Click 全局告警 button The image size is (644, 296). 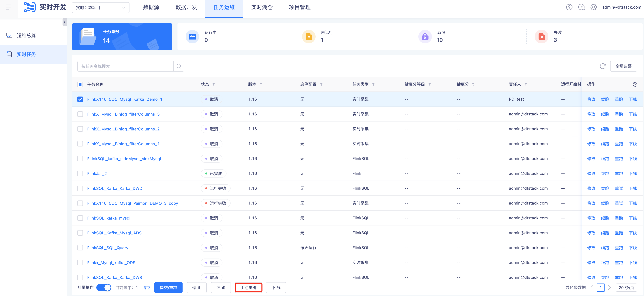pos(624,66)
